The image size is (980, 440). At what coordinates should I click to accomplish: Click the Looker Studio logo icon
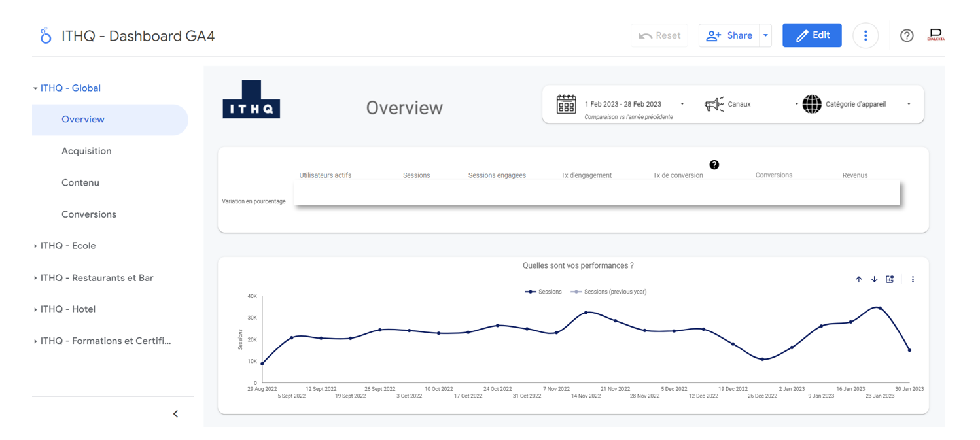point(45,36)
